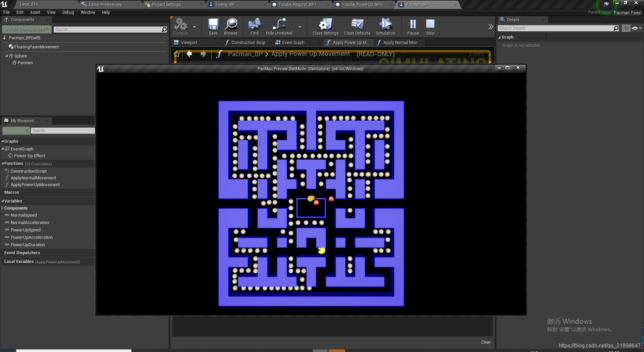Switch to the Viewport tab

189,43
